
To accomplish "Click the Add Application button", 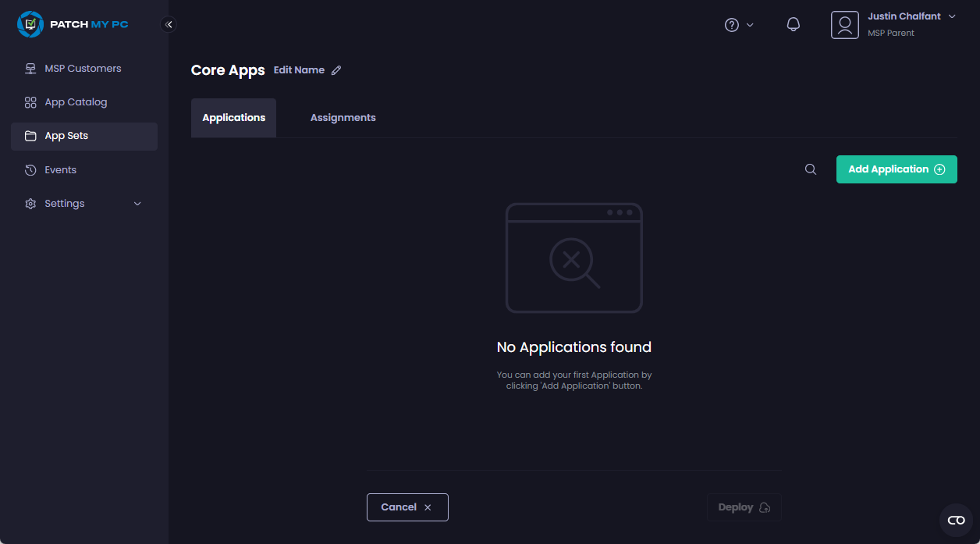I will (x=896, y=169).
